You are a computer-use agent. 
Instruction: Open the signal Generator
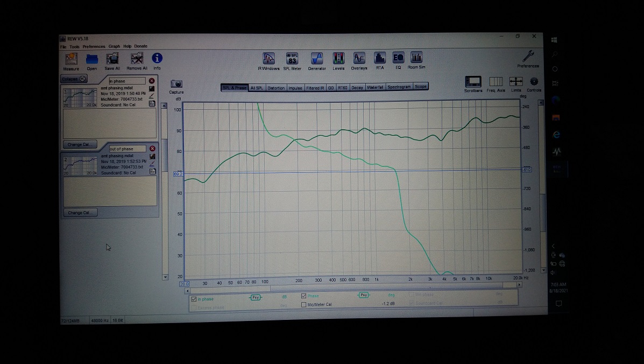tap(317, 58)
